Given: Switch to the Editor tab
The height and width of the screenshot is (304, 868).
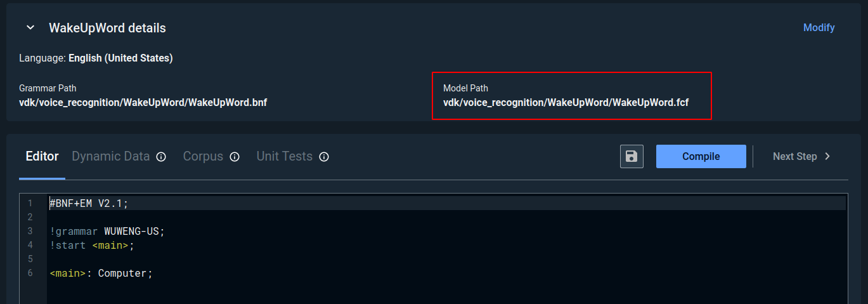Looking at the screenshot, I should click(x=42, y=156).
